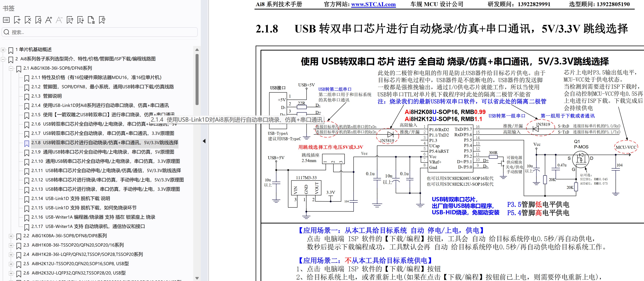Increase bookmark font size with A+ icon
The height and width of the screenshot is (281, 644).
pos(49,20)
